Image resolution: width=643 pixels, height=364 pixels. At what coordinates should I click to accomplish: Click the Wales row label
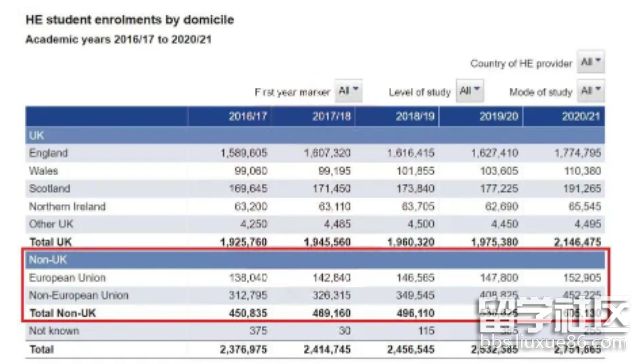[x=43, y=171]
